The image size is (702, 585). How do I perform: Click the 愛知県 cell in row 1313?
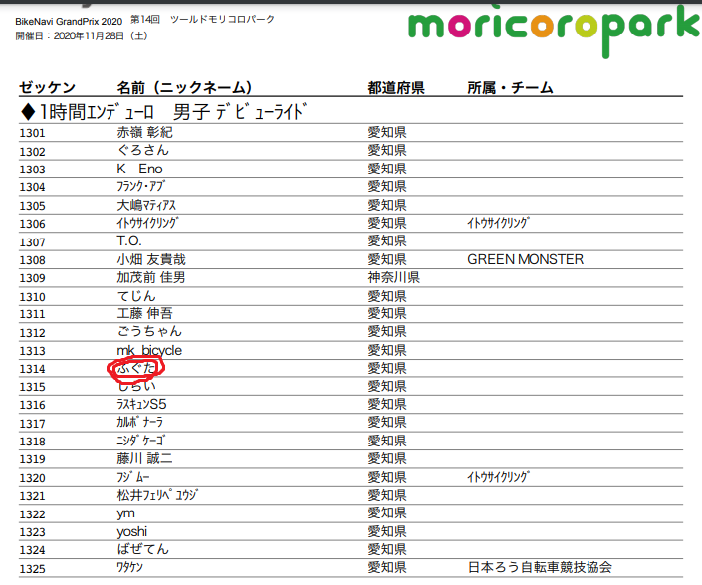coord(387,350)
